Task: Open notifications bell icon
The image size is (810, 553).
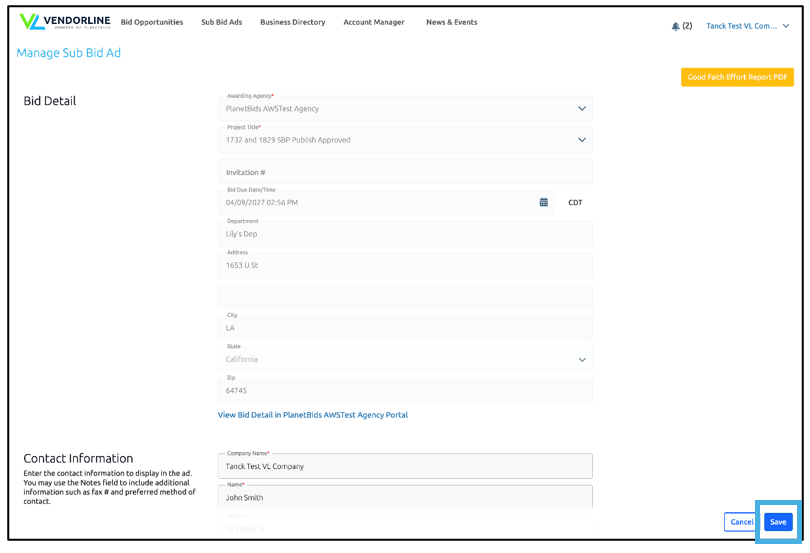Action: tap(675, 26)
